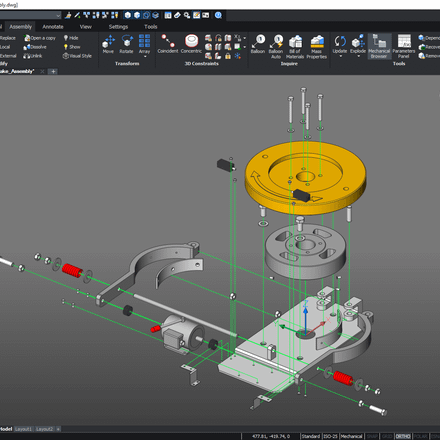Apply a Coincident 3D constraint
The width and height of the screenshot is (440, 440).
[x=168, y=44]
